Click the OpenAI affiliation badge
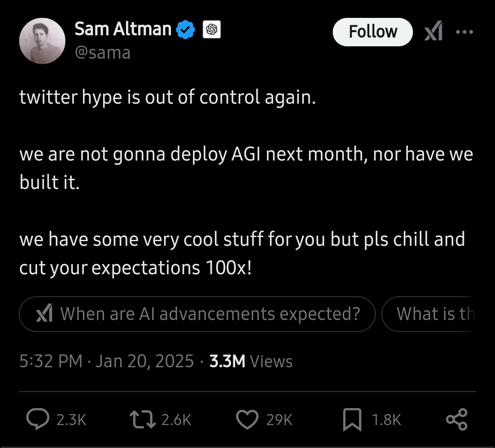The width and height of the screenshot is (495, 448). pyautogui.click(x=211, y=30)
